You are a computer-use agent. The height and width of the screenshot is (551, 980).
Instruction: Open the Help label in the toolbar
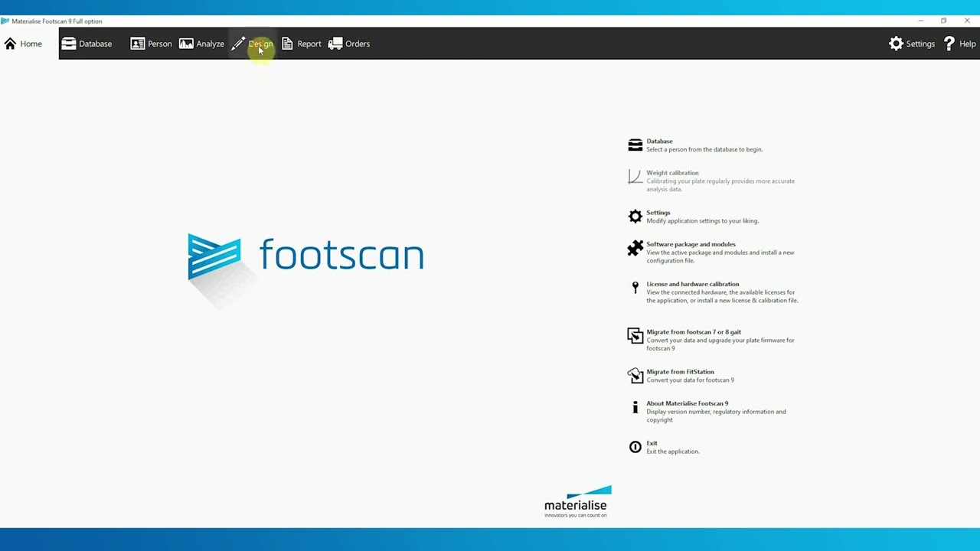pyautogui.click(x=968, y=44)
